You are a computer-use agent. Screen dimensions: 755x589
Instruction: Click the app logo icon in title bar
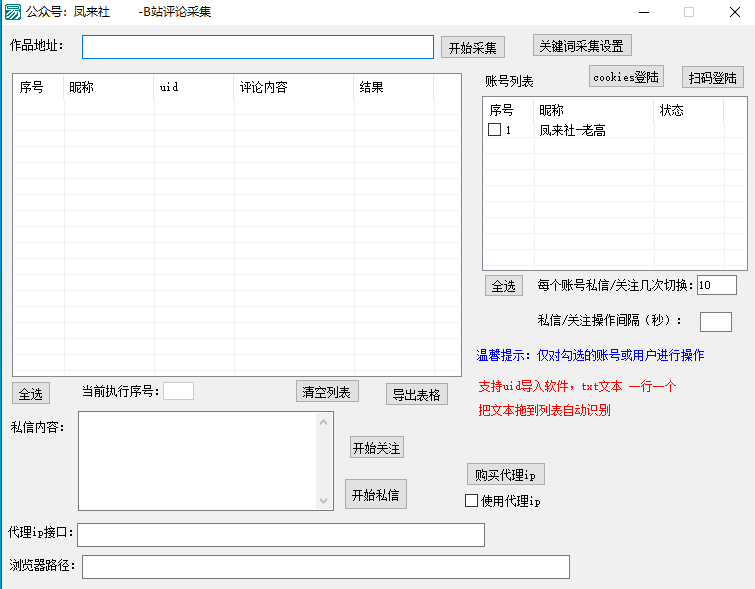pos(13,12)
